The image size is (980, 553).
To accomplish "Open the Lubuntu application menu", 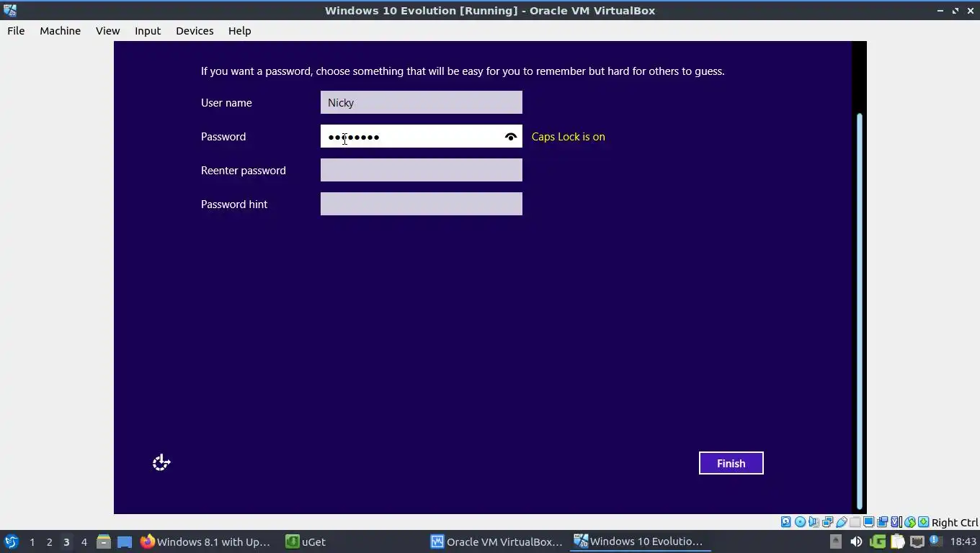I will click(12, 541).
